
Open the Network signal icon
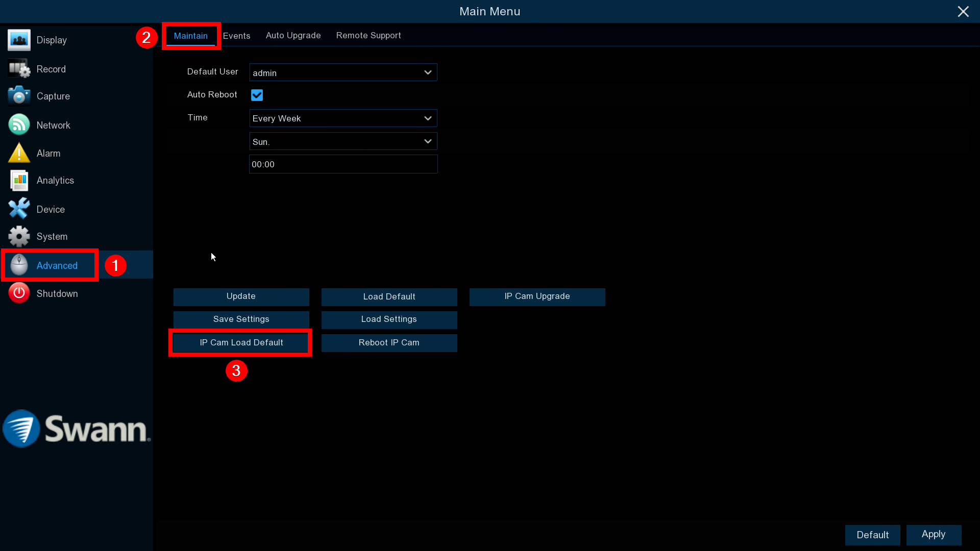point(19,125)
